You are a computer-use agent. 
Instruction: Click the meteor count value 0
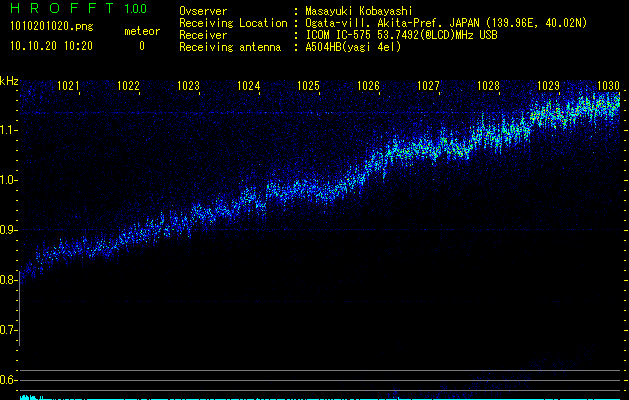[x=142, y=46]
